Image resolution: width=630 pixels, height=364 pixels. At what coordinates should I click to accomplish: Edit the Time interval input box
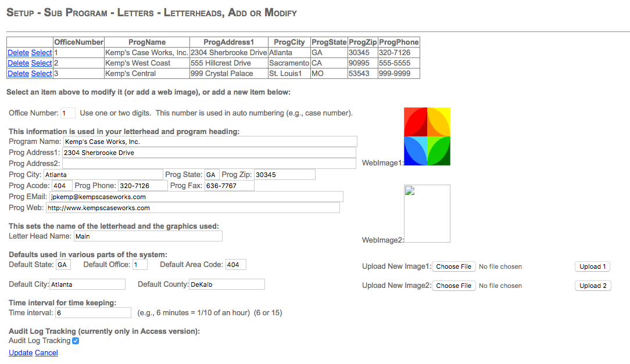93,313
